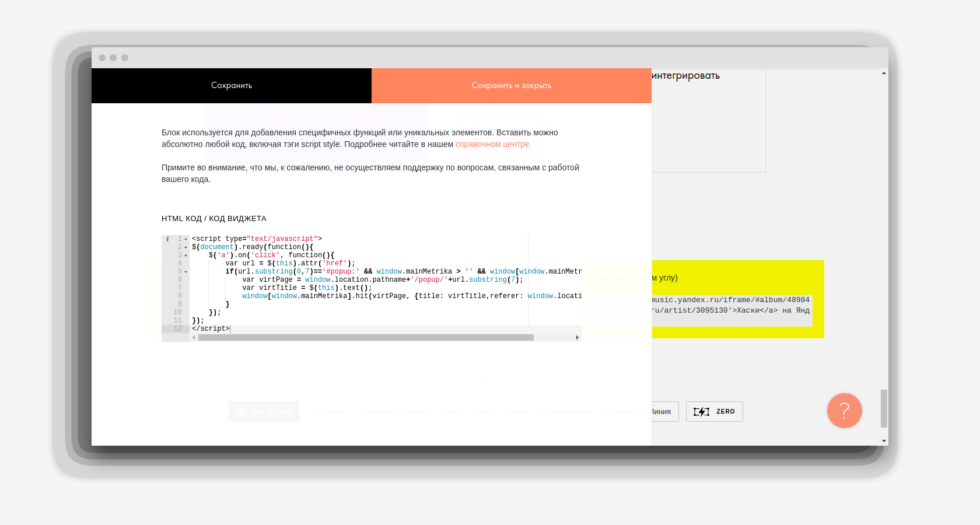Click the paragraph starting Блок используется
This screenshot has width=980, height=525.
[x=360, y=138]
